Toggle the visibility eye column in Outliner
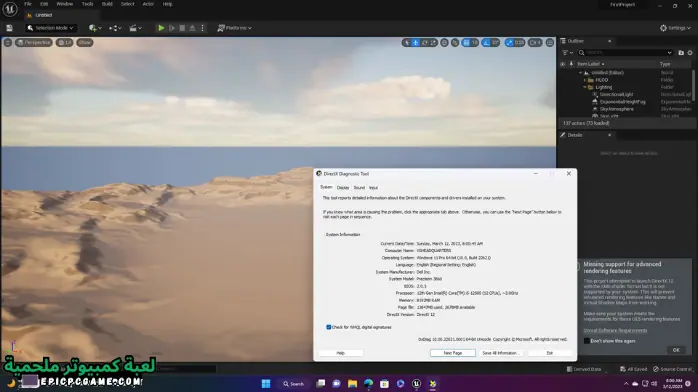This screenshot has width=698, height=392. [563, 64]
